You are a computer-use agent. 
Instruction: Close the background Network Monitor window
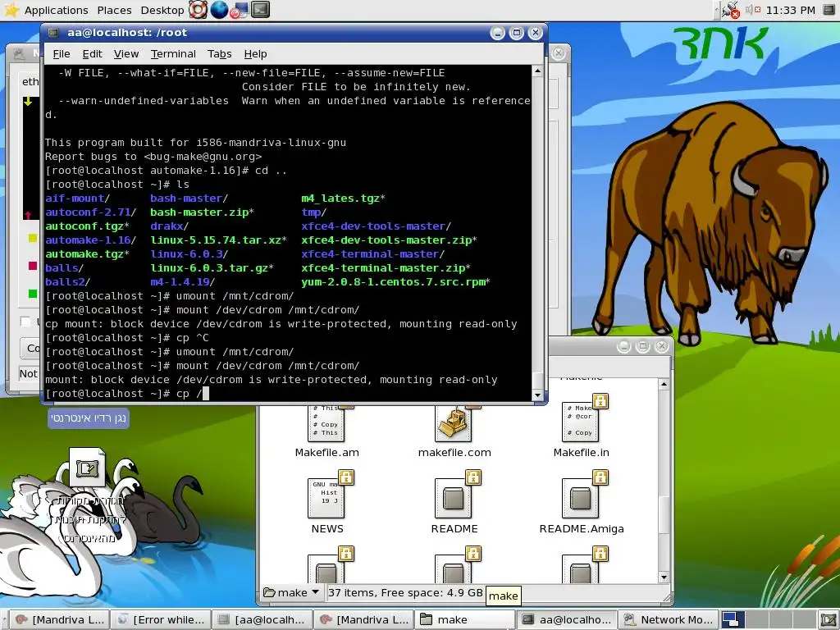(x=558, y=53)
